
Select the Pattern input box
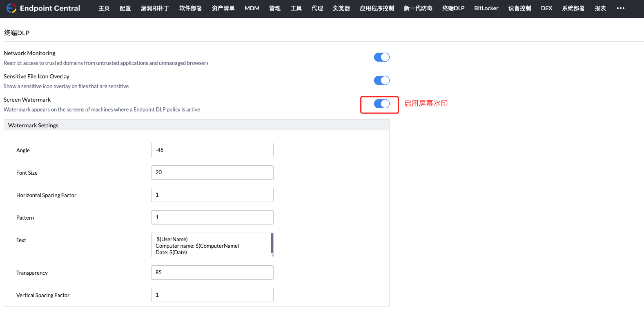click(x=212, y=217)
